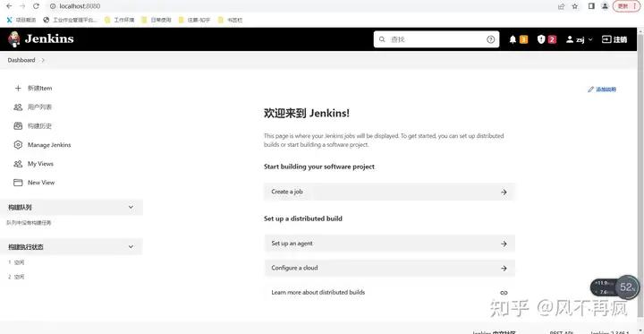Image resolution: width=644 pixels, height=334 pixels.
Task: Focus the 查找 search input field
Action: pyautogui.click(x=436, y=39)
